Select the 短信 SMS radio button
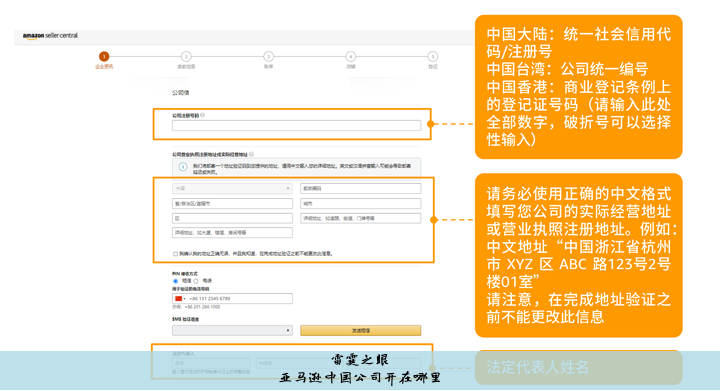This screenshot has width=720, height=391. (x=175, y=281)
